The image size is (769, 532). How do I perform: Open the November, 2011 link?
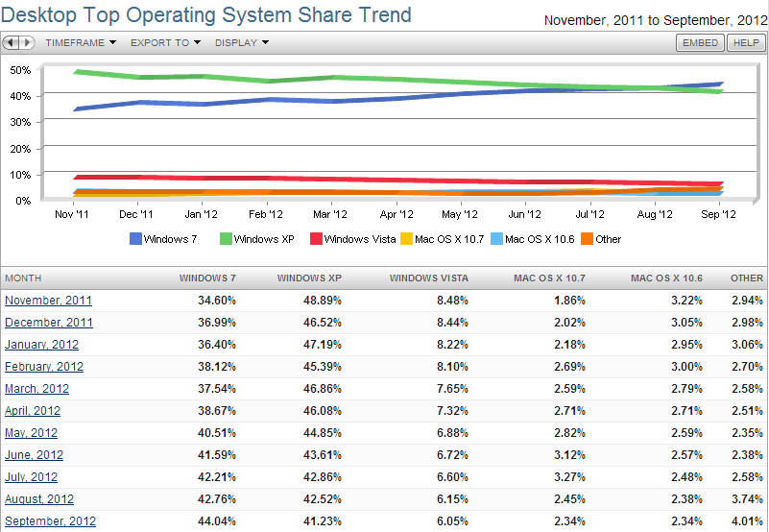point(49,301)
